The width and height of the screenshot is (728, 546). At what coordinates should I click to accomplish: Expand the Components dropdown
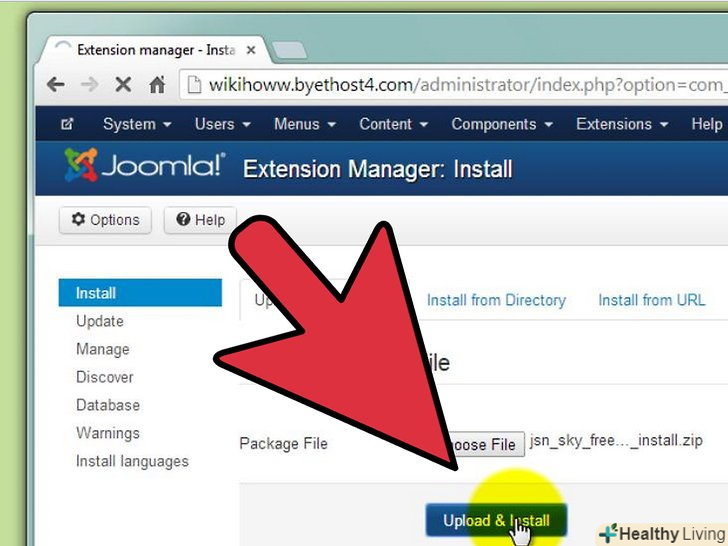tap(502, 124)
